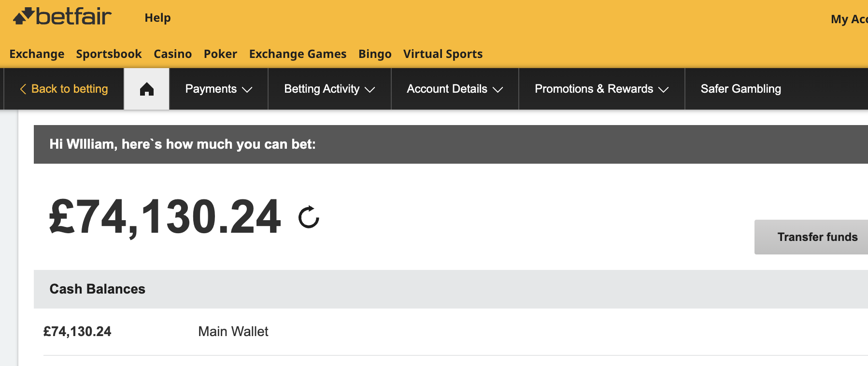Click the large £74,130.24 available balance
This screenshot has height=366, width=868.
(x=165, y=217)
